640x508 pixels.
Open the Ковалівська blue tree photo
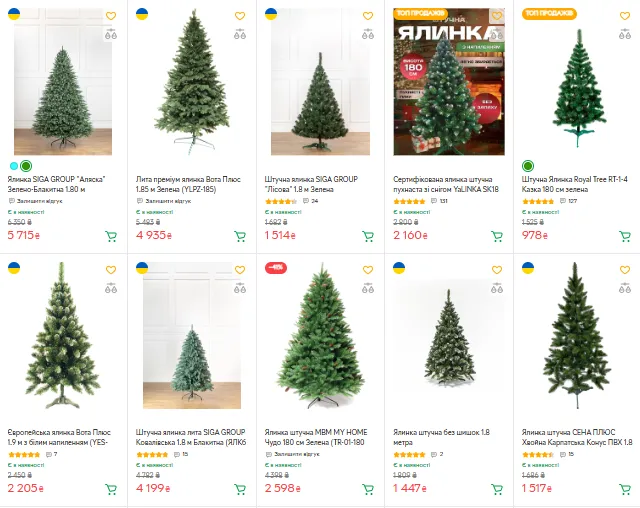(x=192, y=335)
